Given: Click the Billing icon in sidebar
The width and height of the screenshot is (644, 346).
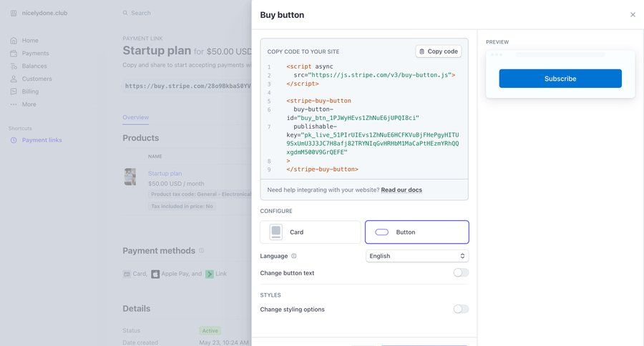Looking at the screenshot, I should pyautogui.click(x=14, y=92).
